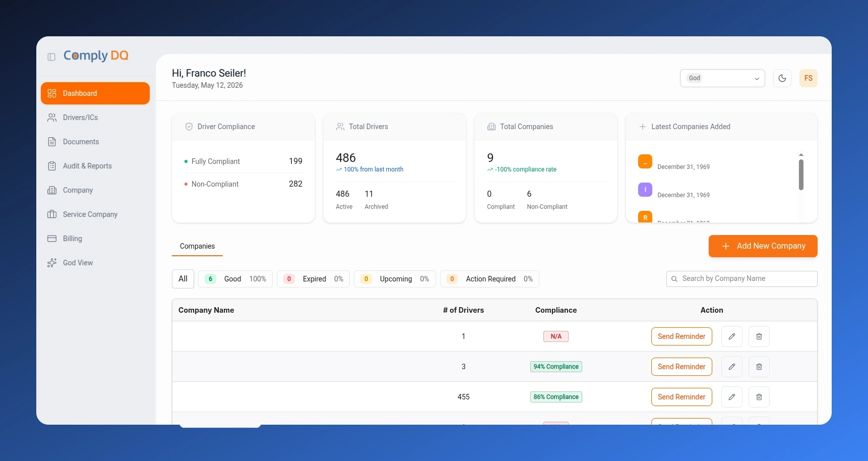The height and width of the screenshot is (461, 868).
Task: Click the Search by Company Name field
Action: click(742, 279)
